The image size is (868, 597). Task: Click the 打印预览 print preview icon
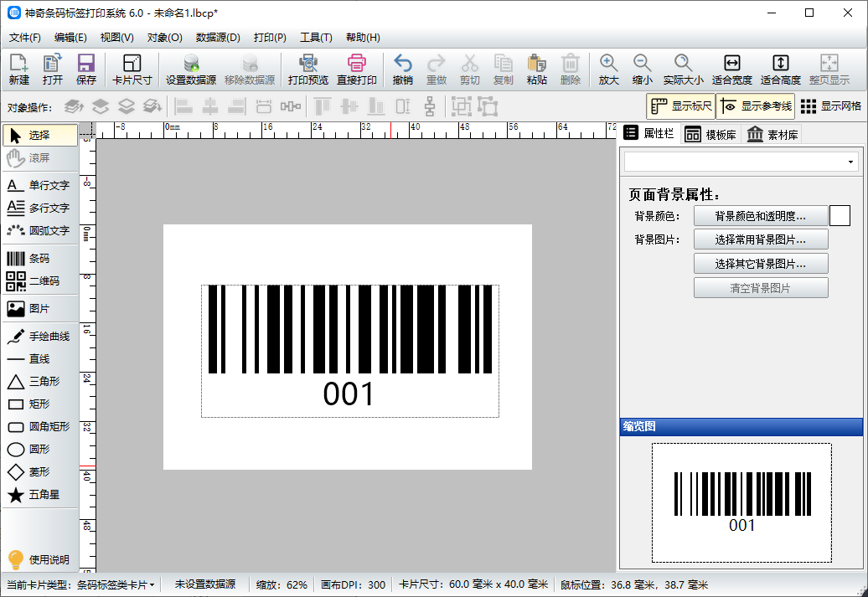(x=307, y=69)
